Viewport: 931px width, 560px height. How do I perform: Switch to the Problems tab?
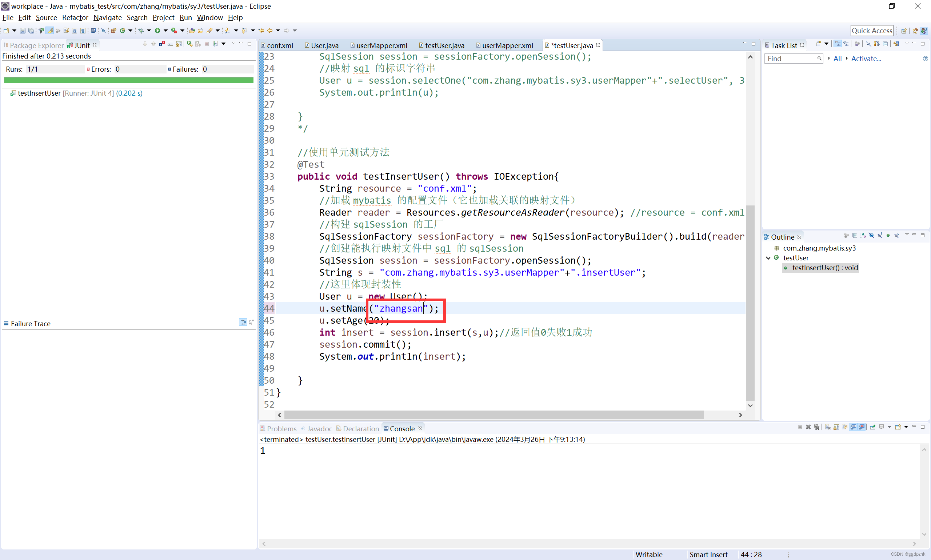[279, 429]
